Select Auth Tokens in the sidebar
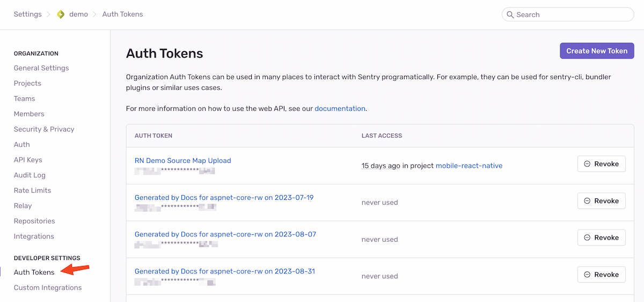The height and width of the screenshot is (302, 644). [x=34, y=272]
